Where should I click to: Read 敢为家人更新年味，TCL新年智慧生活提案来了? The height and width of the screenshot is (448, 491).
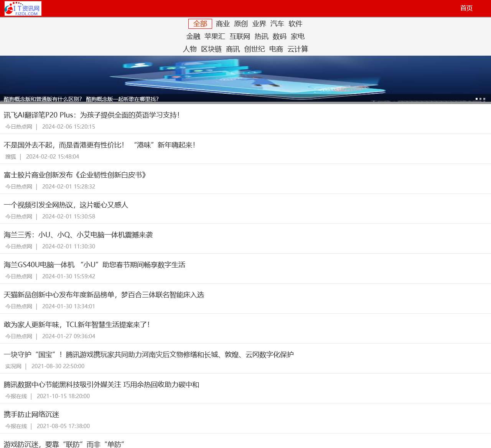[77, 325]
